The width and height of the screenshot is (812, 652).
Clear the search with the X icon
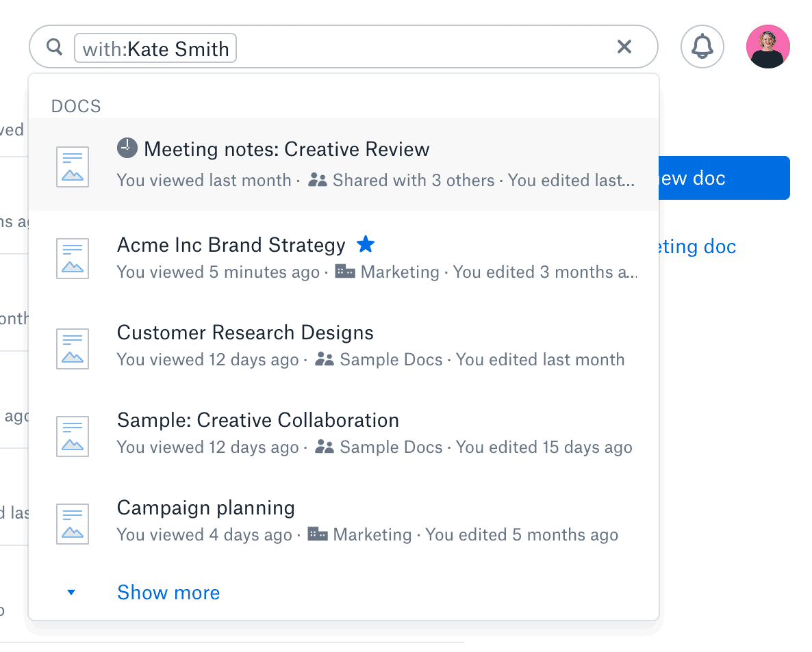[624, 47]
